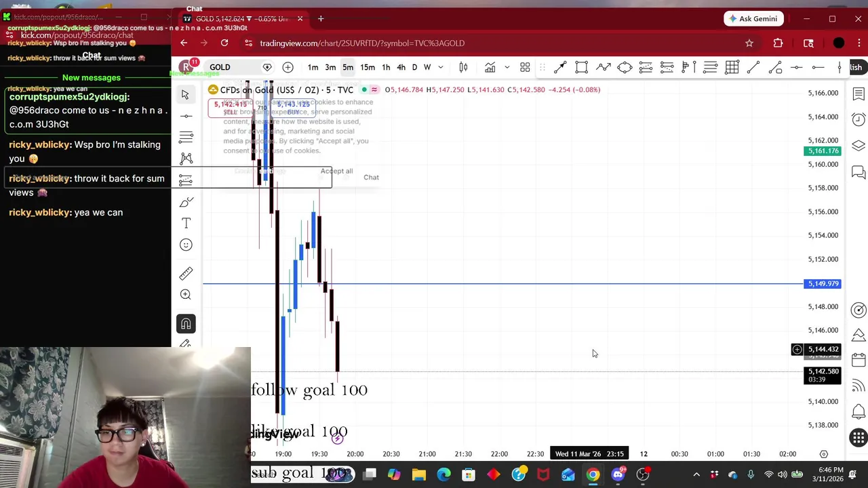Open File Explorer from the taskbar
This screenshot has height=488, width=868.
click(419, 474)
